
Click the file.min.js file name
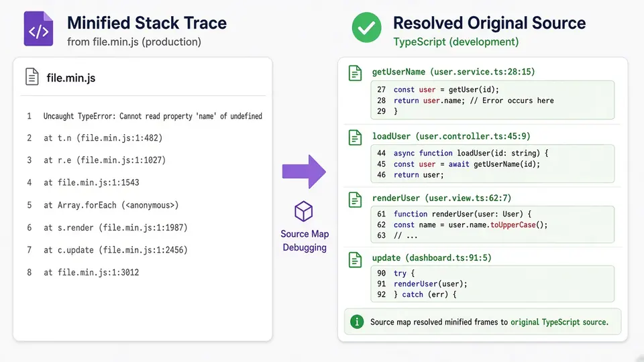(x=70, y=78)
